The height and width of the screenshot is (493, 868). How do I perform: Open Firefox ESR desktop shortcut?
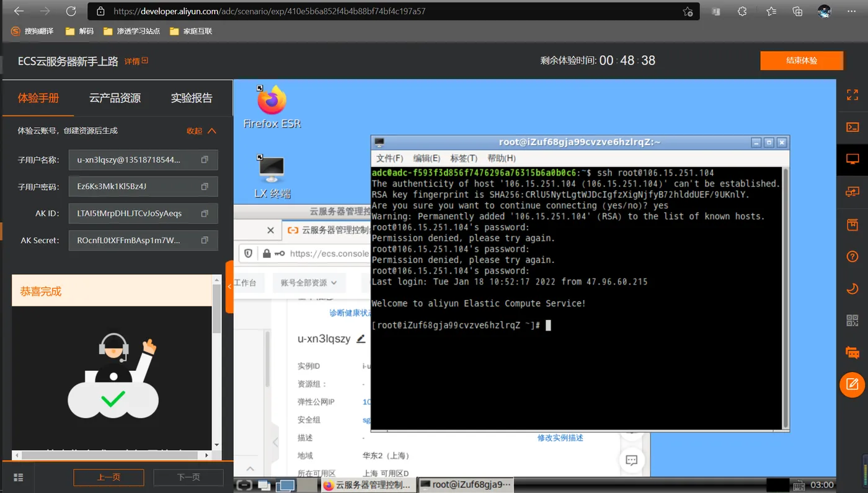(x=272, y=106)
